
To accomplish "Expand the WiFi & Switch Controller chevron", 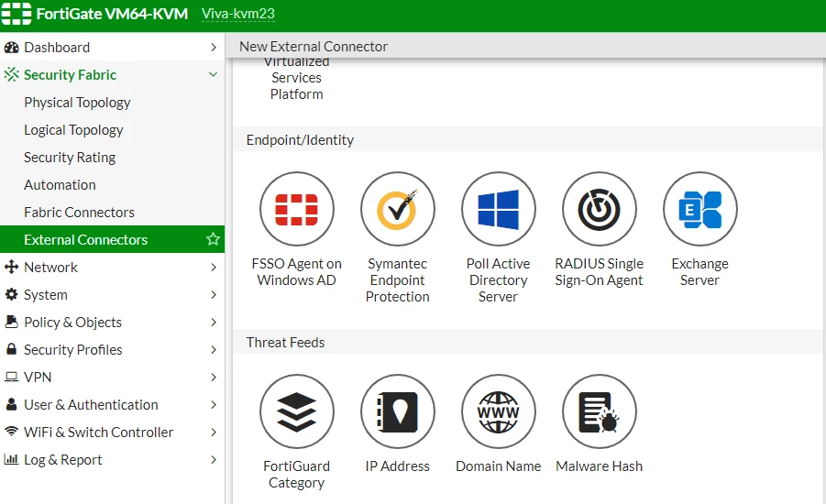I will [x=214, y=432].
